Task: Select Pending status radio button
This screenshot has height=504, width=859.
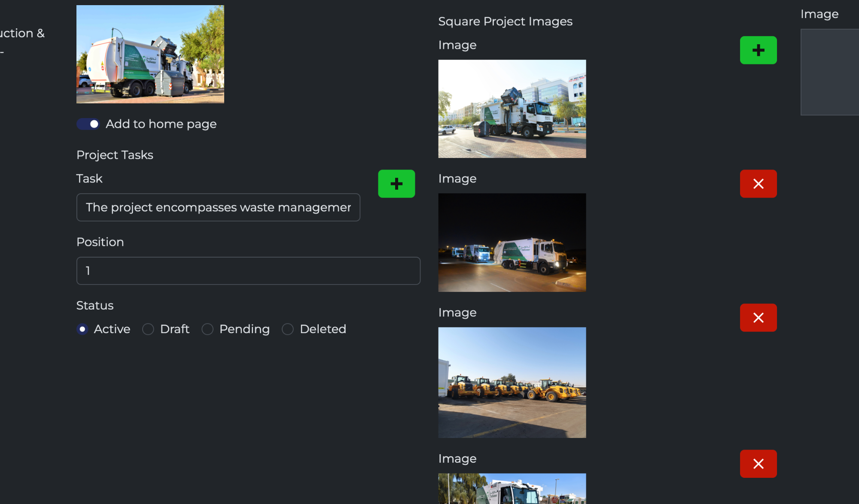Action: coord(207,329)
